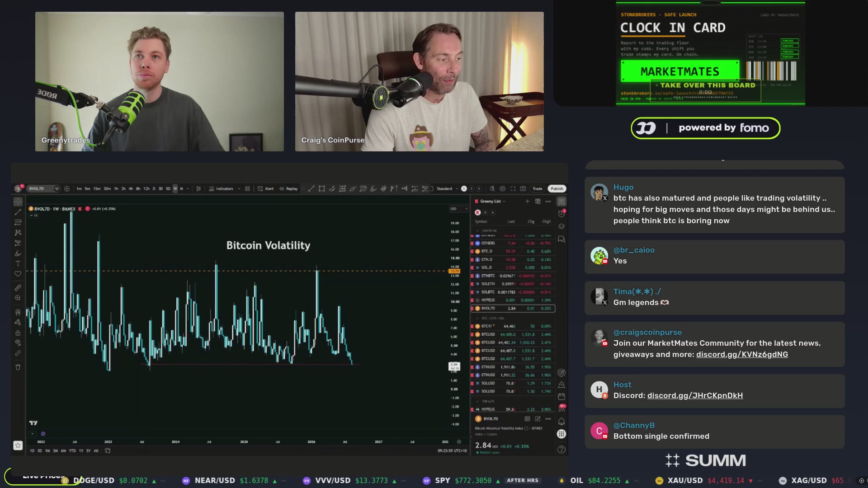The height and width of the screenshot is (488, 868).
Task: Toggle the BVOL7D symbol visibility eye
Action: pos(57,188)
